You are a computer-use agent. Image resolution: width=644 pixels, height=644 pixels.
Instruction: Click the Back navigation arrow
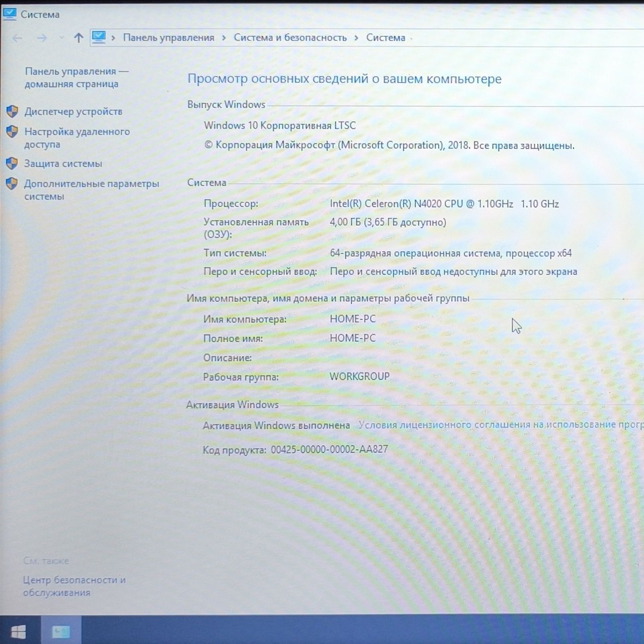(x=17, y=38)
